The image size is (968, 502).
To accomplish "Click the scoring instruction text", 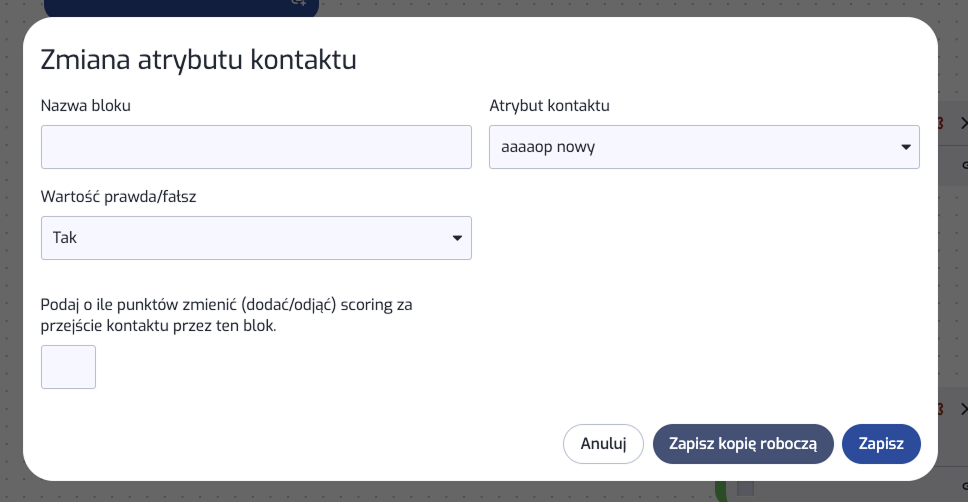I will coord(226,315).
